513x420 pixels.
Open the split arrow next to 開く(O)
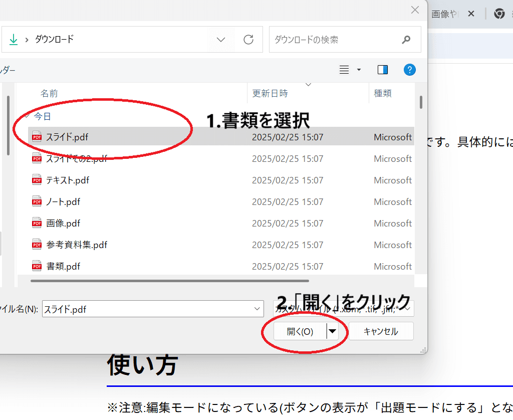[x=333, y=331]
